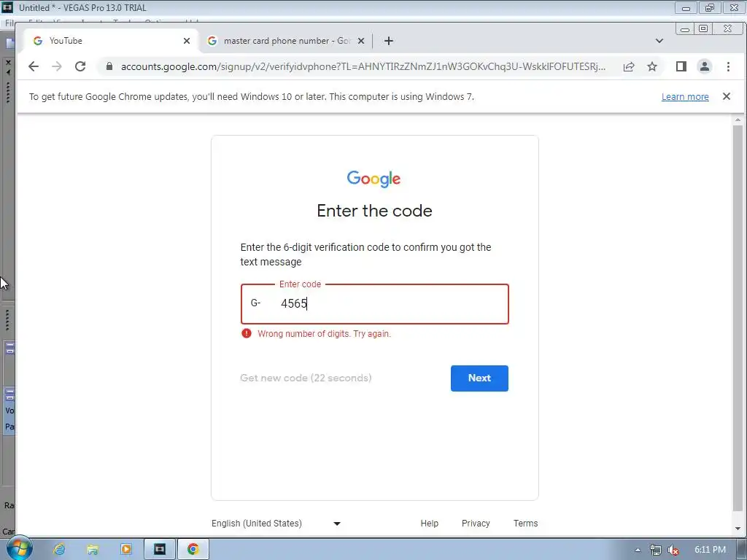Switch to VEGAS Pro taskbar button
This screenshot has height=560, width=747.
(x=160, y=550)
